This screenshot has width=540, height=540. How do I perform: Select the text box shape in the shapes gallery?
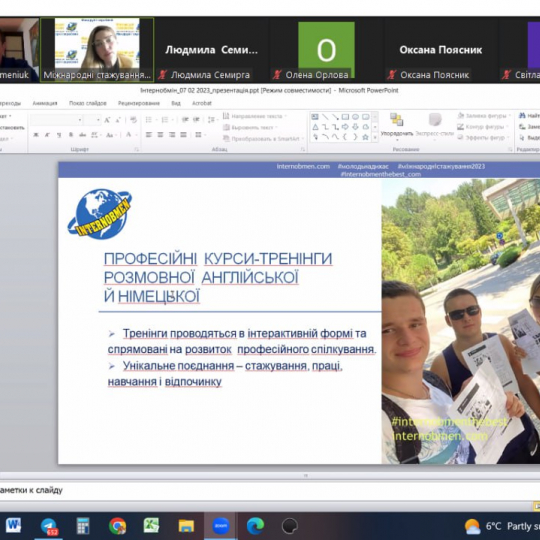tap(315, 117)
